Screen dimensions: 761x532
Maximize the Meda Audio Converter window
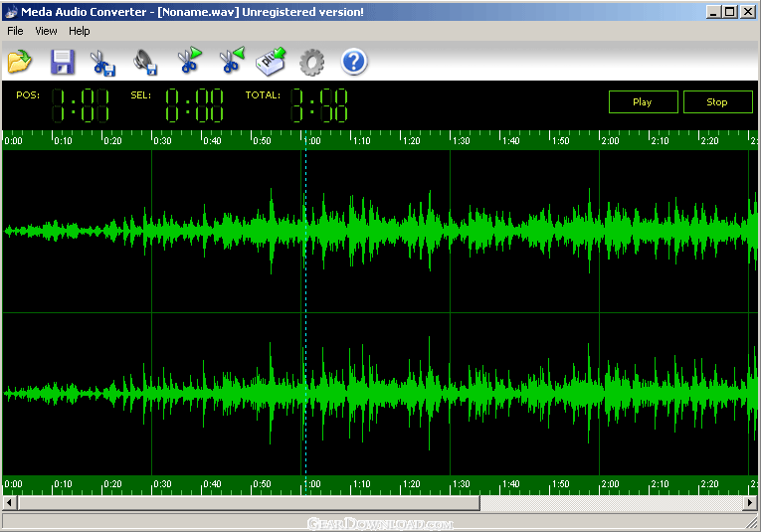point(729,12)
